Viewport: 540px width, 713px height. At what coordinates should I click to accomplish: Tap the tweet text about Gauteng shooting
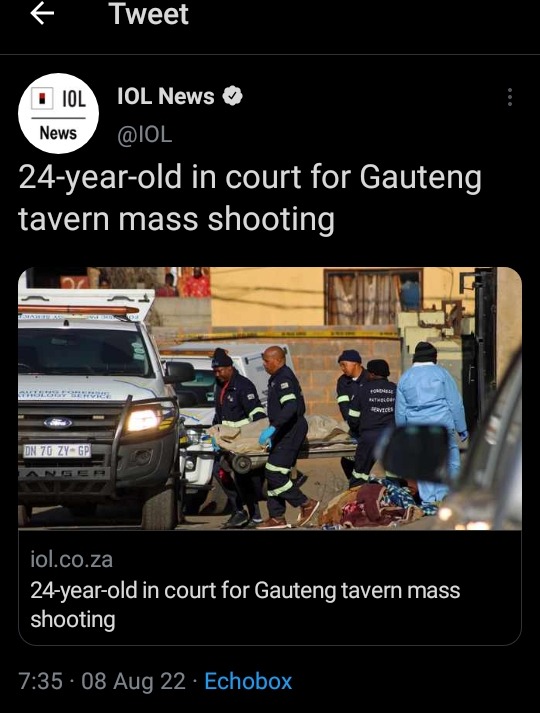pos(250,198)
